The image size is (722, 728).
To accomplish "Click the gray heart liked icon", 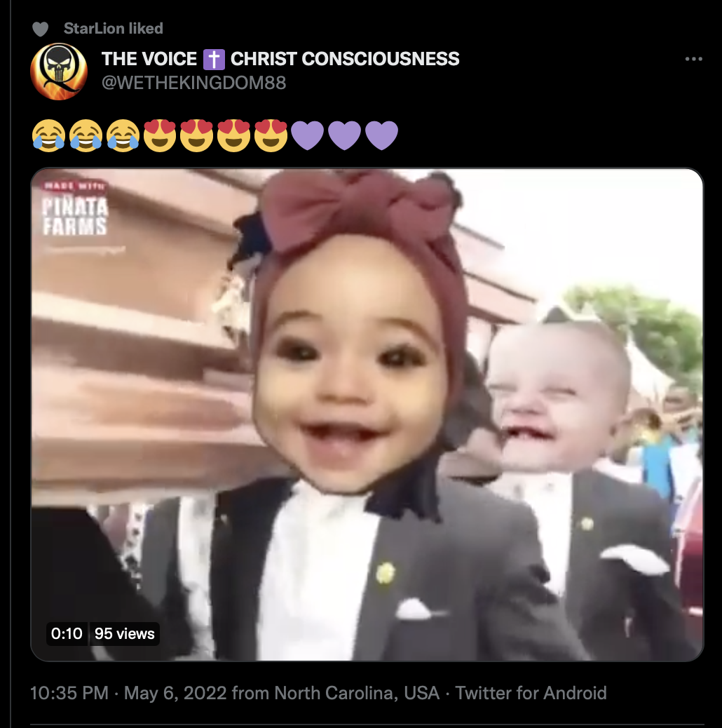I will tap(41, 29).
